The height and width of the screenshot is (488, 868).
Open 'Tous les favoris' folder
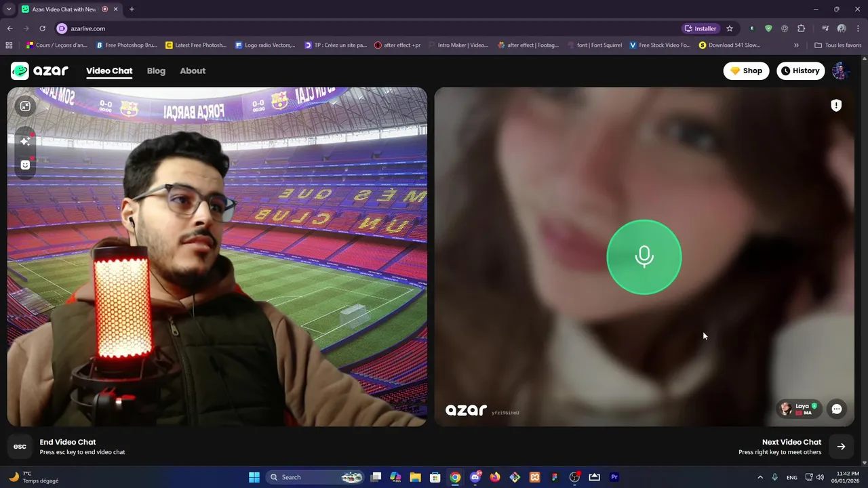[x=838, y=45]
